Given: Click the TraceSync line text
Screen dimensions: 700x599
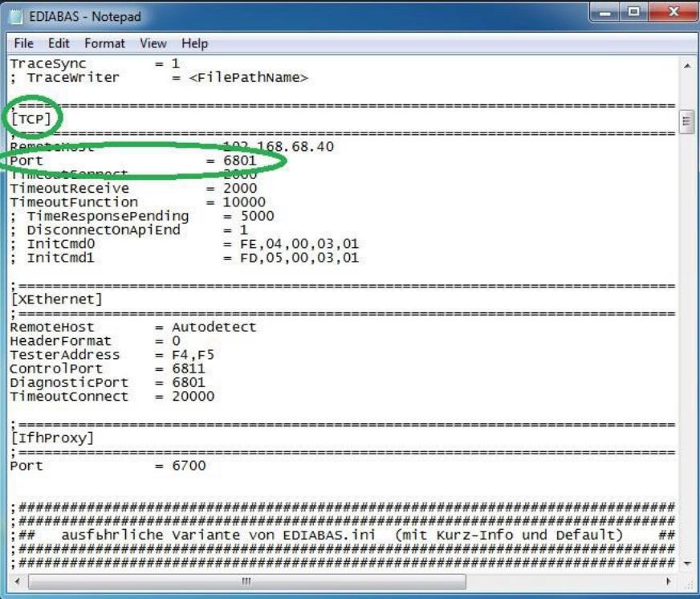Looking at the screenshot, I should pos(95,63).
